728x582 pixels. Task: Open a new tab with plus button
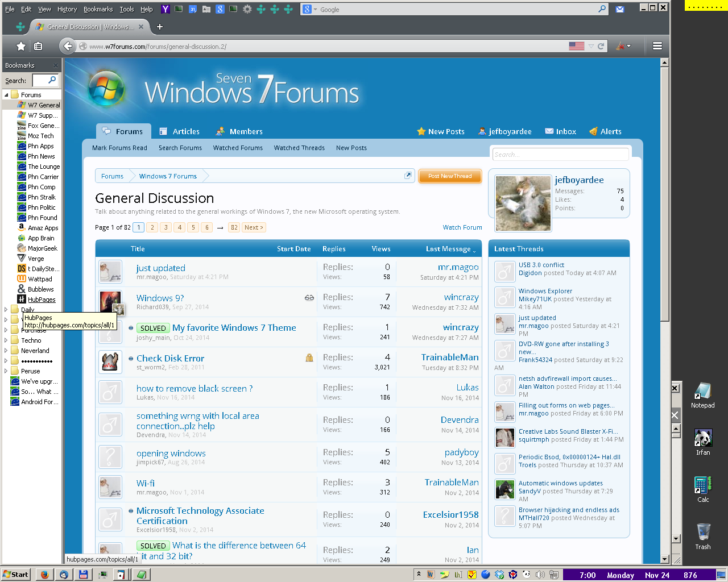pyautogui.click(x=160, y=27)
